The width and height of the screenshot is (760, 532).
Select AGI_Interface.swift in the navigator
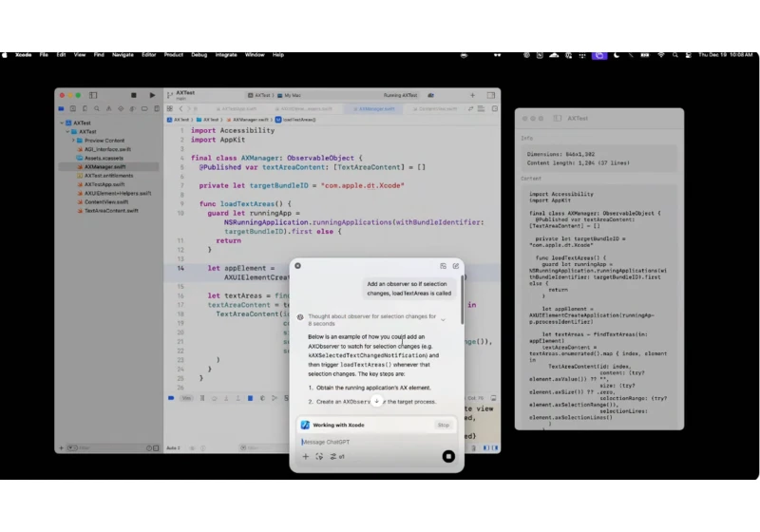[107, 149]
